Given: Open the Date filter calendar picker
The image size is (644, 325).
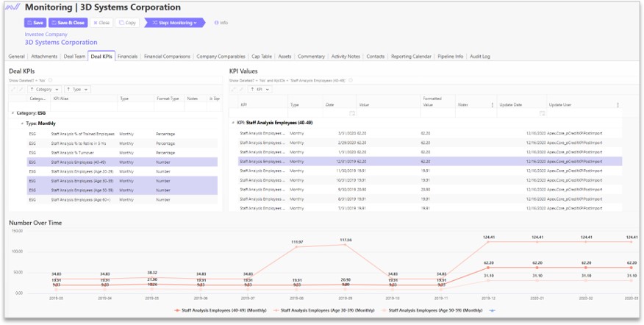Looking at the screenshot, I should (x=352, y=113).
